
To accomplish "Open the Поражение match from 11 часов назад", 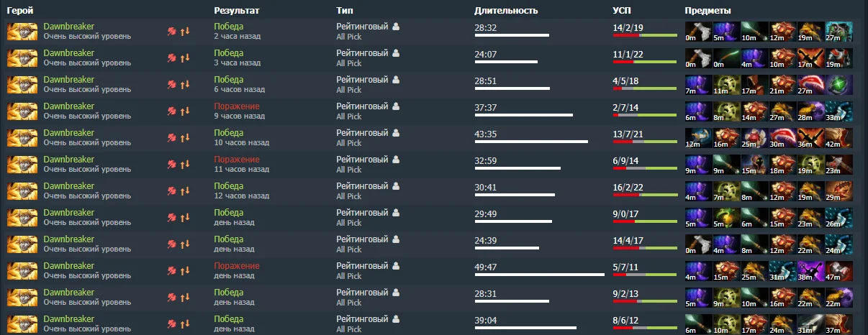I will 237,160.
